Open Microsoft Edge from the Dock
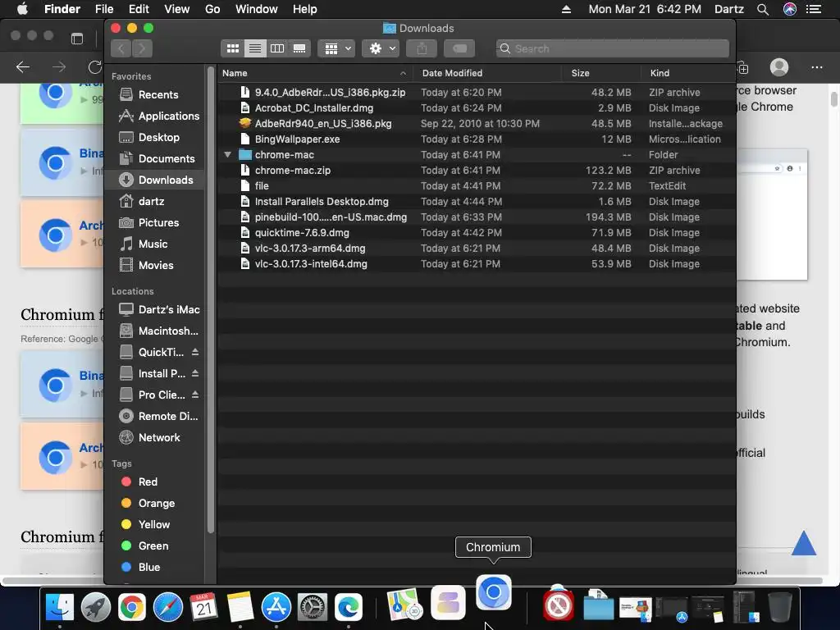 click(x=348, y=608)
